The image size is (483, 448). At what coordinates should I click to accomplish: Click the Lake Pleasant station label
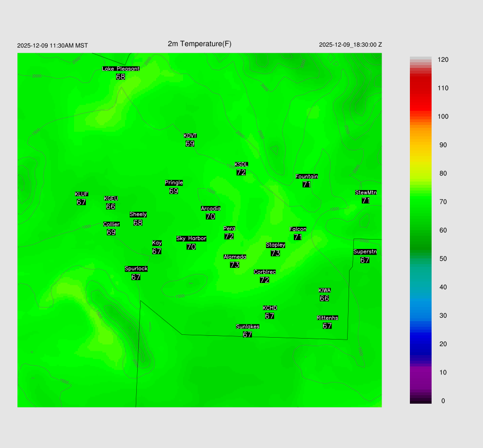121,69
